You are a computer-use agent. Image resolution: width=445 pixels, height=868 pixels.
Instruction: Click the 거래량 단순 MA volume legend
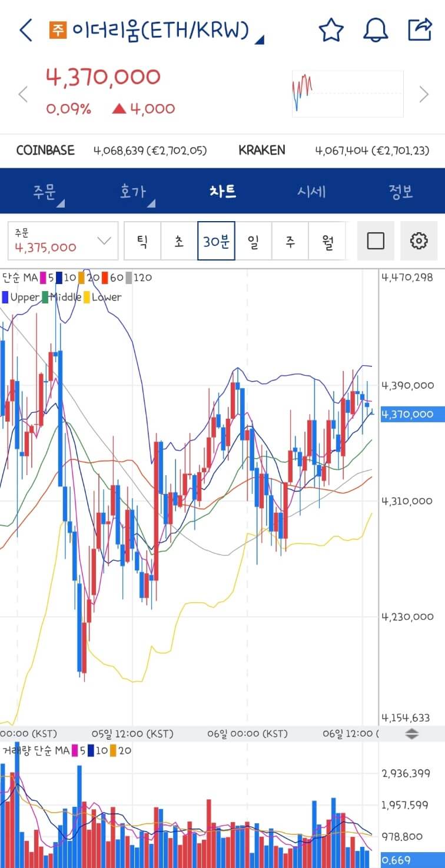point(36,750)
